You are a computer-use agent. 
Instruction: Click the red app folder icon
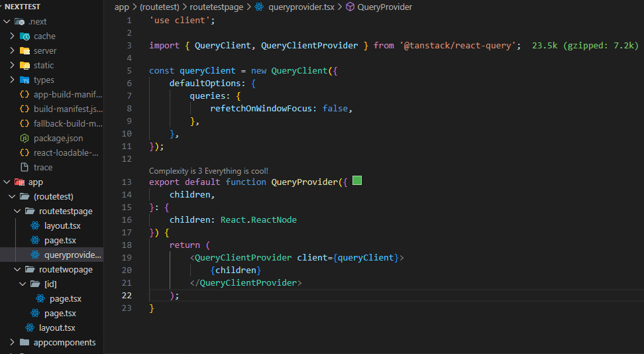19,182
